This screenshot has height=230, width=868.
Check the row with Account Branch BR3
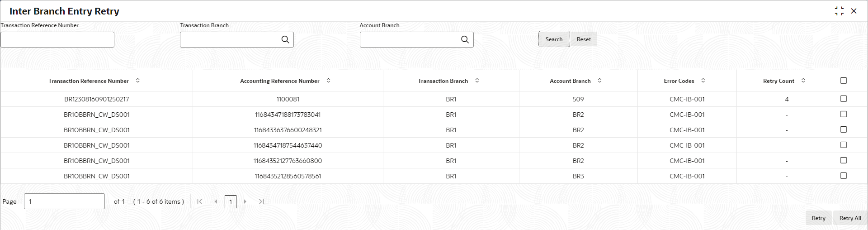844,176
